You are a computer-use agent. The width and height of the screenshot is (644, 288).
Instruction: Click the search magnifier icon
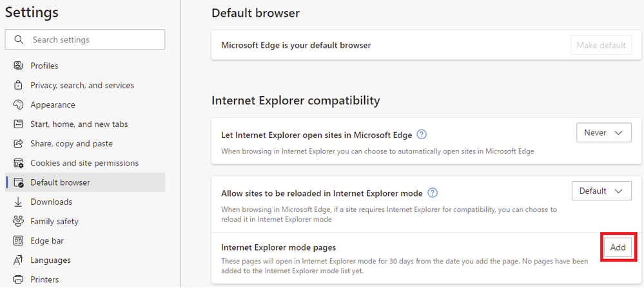18,40
